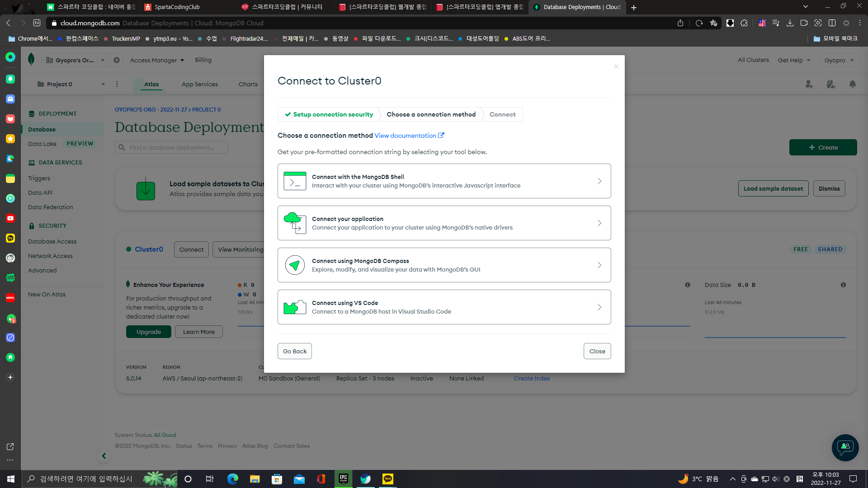
Task: Open KakaoTalk from taskbar
Action: point(388,479)
